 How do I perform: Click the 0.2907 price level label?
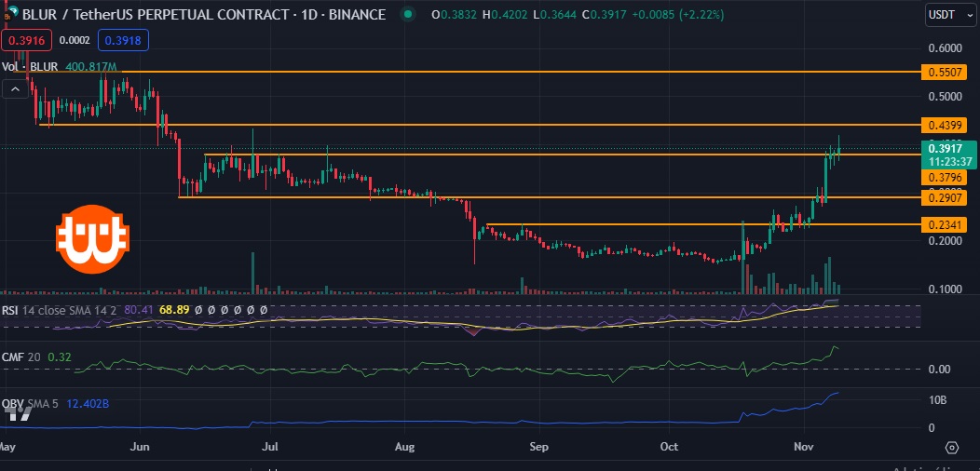click(944, 197)
